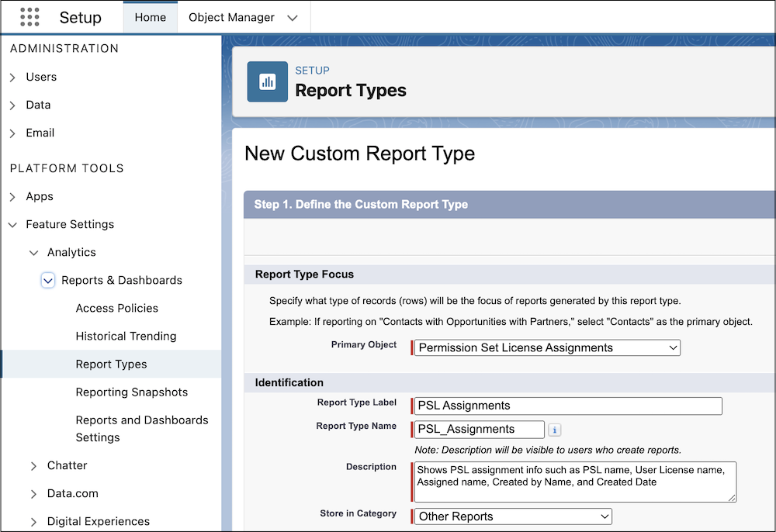Collapse the Analytics subsection
Image resolution: width=776 pixels, height=532 pixels.
[x=33, y=253]
